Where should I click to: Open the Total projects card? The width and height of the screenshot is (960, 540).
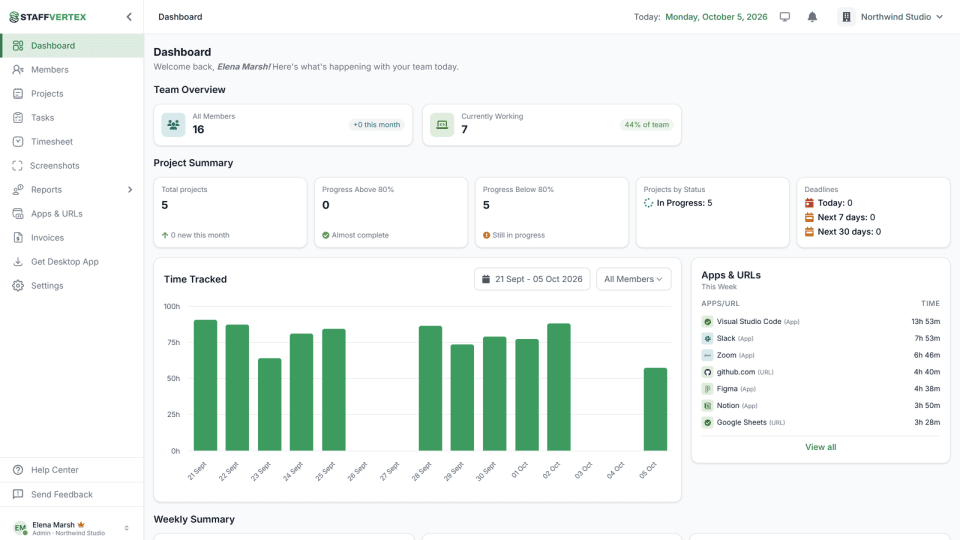pos(230,212)
